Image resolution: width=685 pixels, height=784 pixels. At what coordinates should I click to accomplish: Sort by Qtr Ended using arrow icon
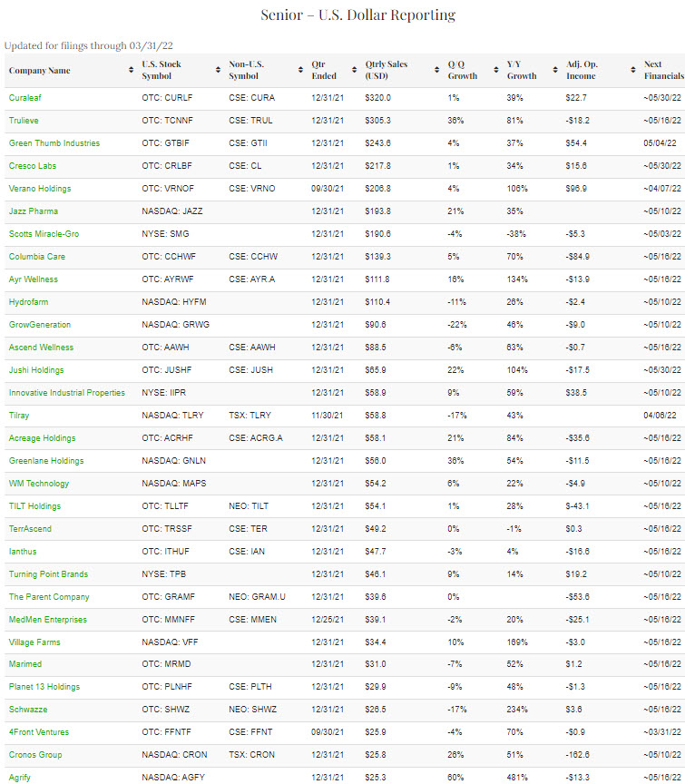(x=353, y=71)
